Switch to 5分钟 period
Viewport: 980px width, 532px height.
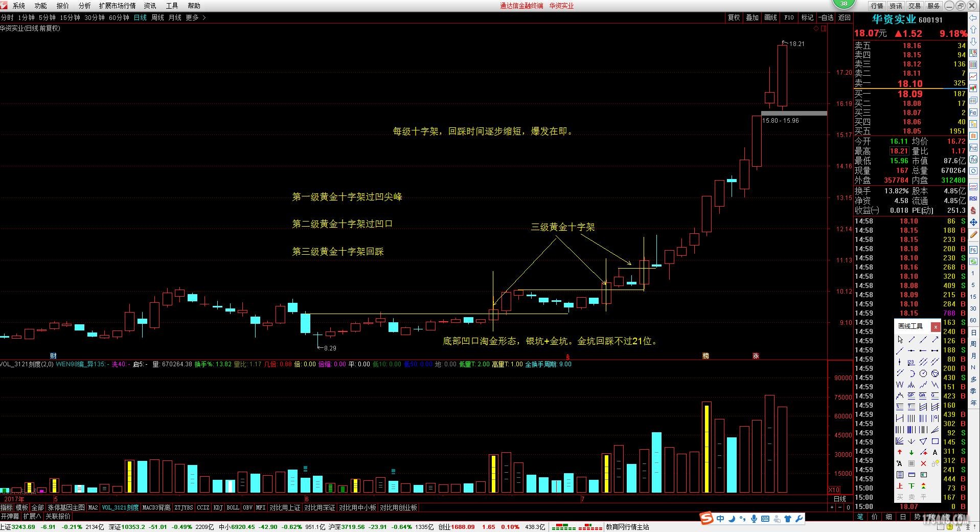click(47, 17)
